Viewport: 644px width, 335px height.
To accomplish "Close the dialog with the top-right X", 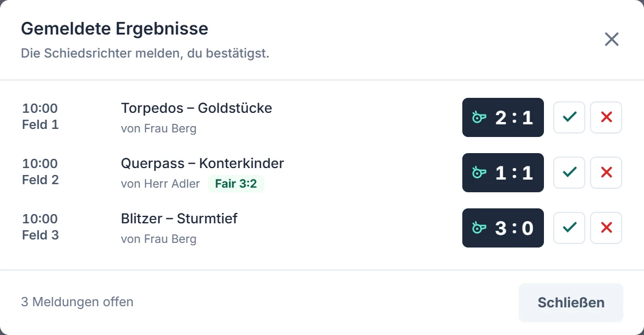I will [612, 40].
